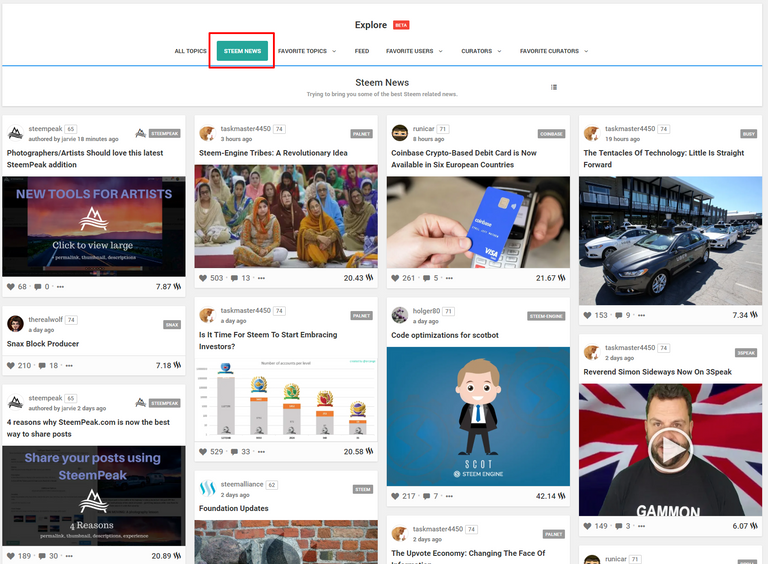
Task: Click the COINBASE tag badge
Action: (551, 134)
